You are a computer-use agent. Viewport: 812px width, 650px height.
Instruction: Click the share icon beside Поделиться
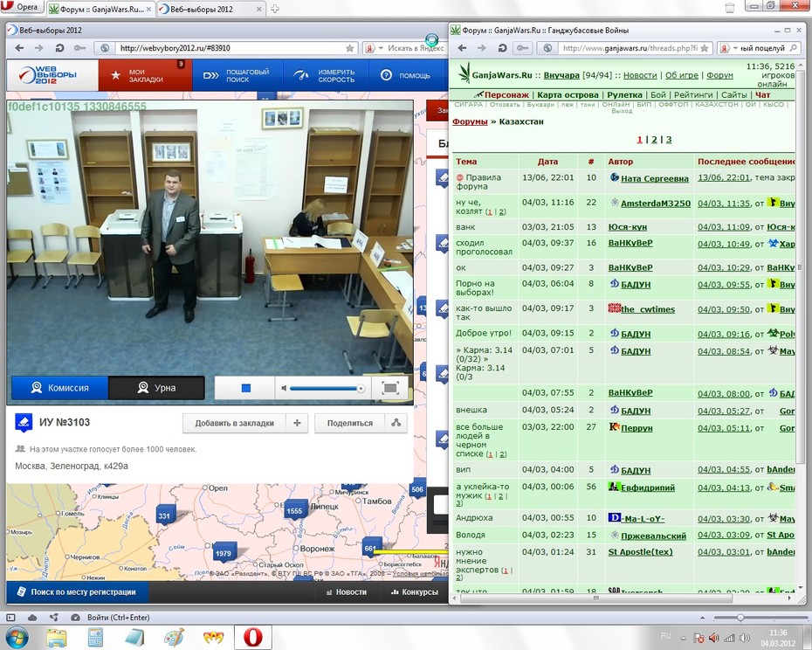[396, 423]
